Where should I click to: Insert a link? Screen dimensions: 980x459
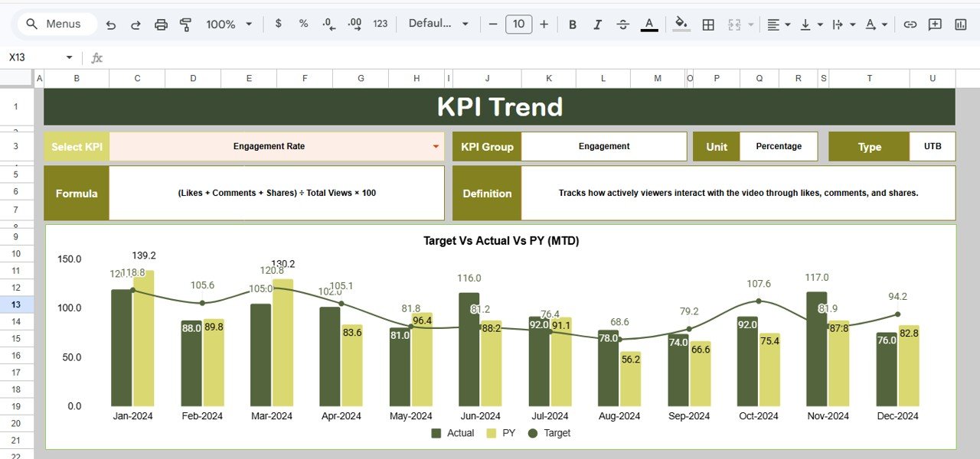pyautogui.click(x=910, y=24)
